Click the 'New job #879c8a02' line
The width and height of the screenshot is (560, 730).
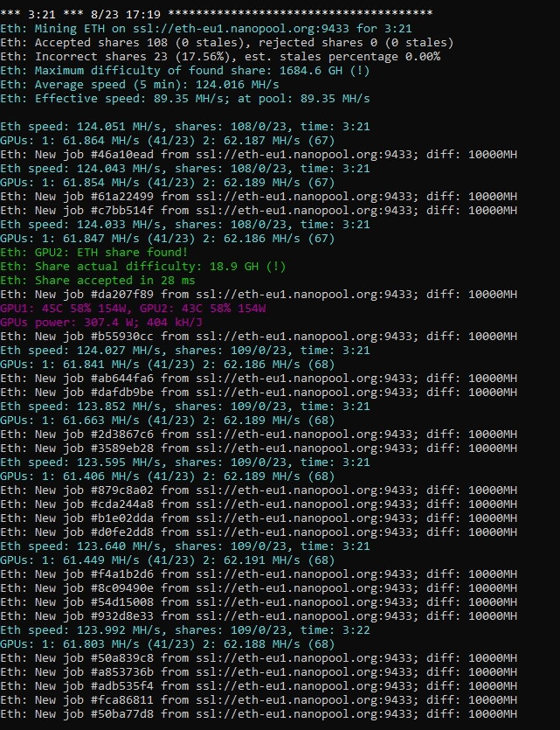259,490
